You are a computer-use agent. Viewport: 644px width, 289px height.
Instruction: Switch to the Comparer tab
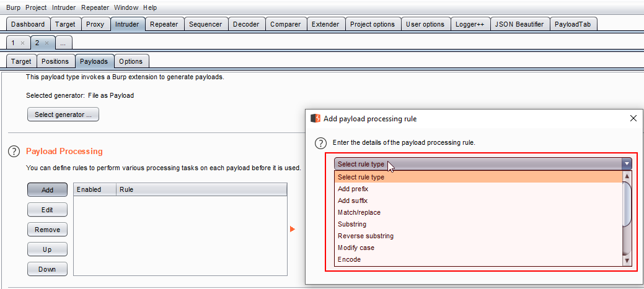(286, 24)
